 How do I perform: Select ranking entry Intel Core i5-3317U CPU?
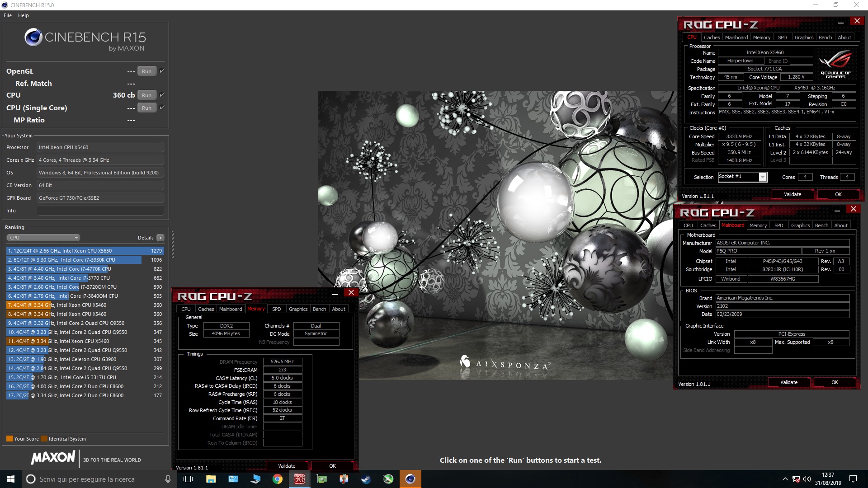coord(85,377)
